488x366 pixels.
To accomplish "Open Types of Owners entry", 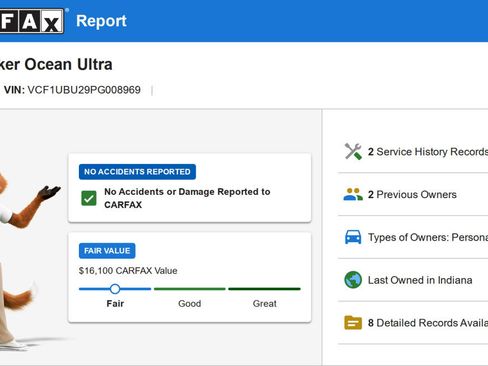I will [x=413, y=237].
